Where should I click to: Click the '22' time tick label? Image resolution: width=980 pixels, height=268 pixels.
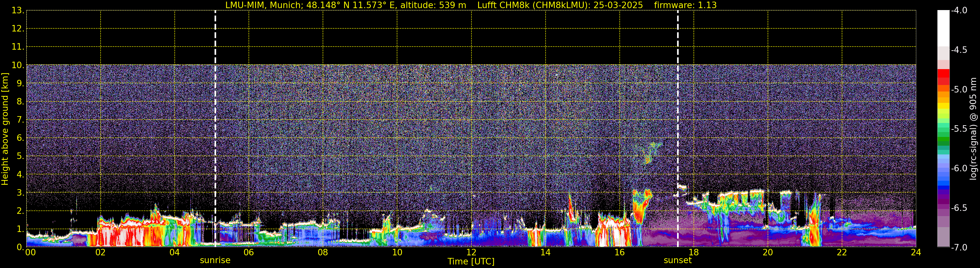click(x=842, y=252)
